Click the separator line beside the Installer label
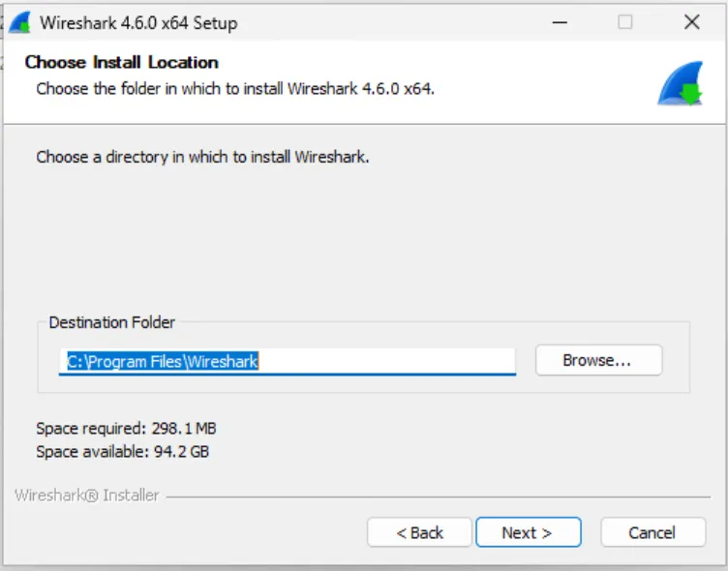 coord(436,496)
